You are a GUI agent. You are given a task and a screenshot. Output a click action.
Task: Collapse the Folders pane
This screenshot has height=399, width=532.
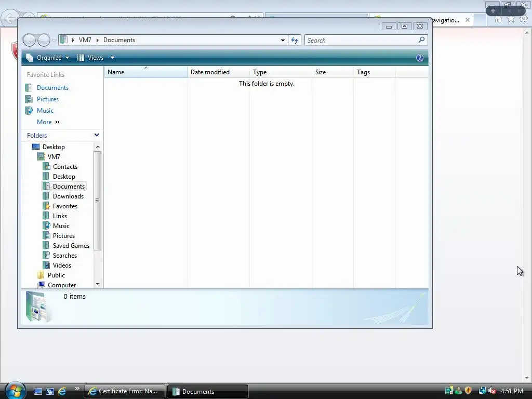[x=97, y=135]
